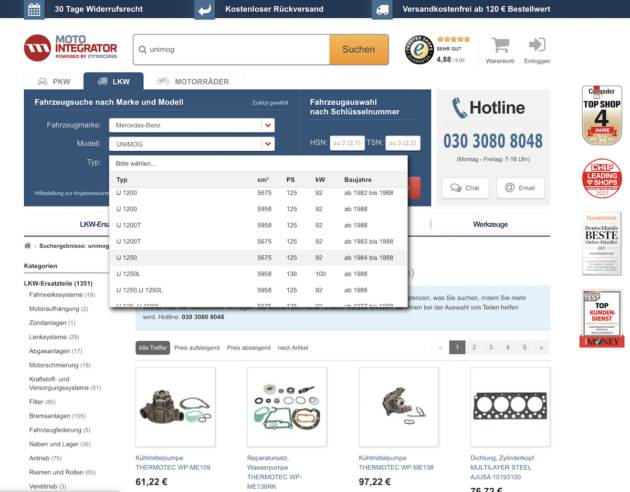630x492 pixels.
Task: Click the truck icon for free shipping
Action: tap(382, 10)
